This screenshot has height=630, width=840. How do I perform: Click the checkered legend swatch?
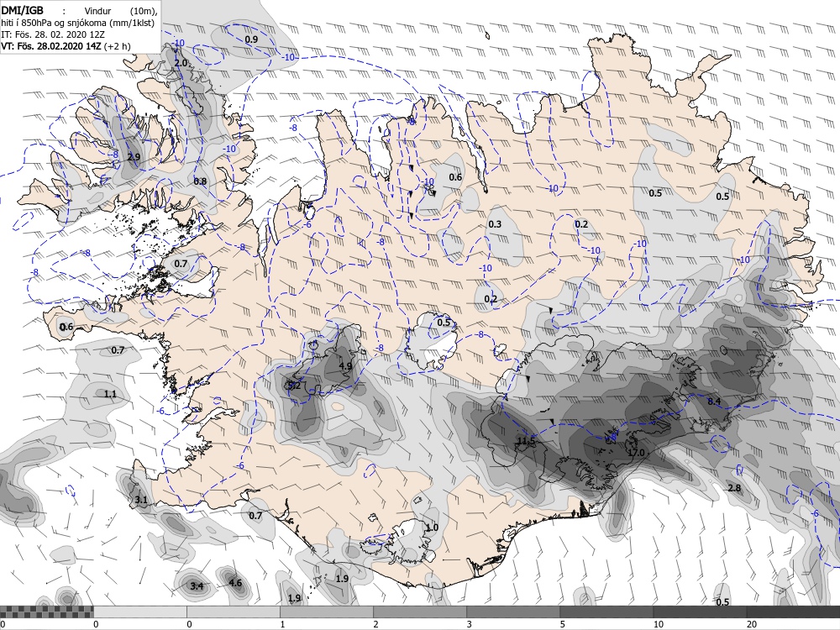tap(46, 612)
